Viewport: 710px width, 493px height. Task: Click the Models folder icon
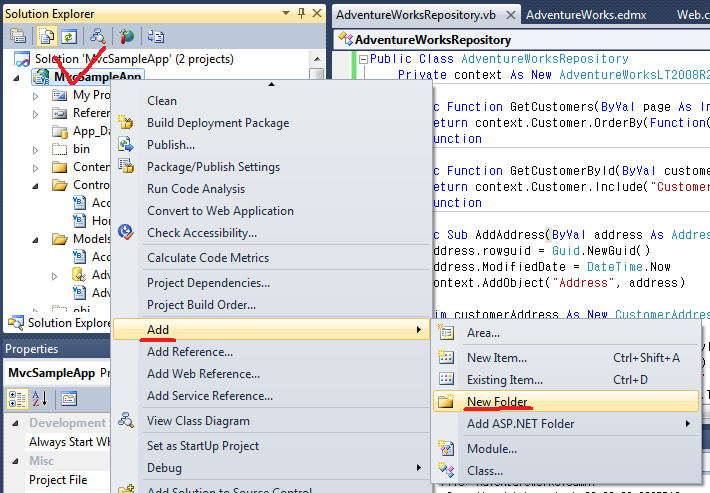pyautogui.click(x=59, y=239)
